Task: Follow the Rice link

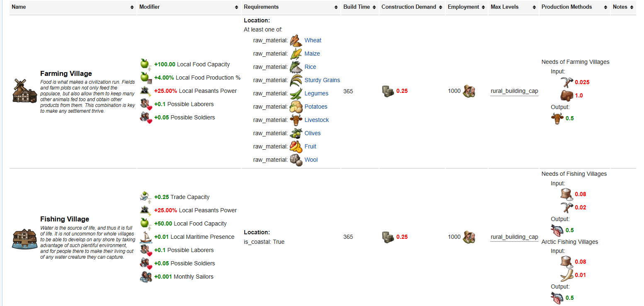Action: [x=310, y=67]
